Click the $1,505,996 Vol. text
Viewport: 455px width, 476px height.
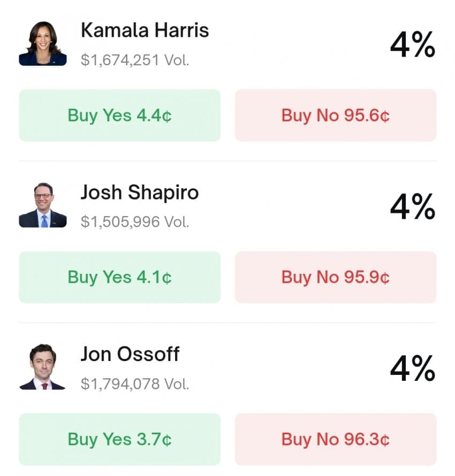(x=135, y=221)
